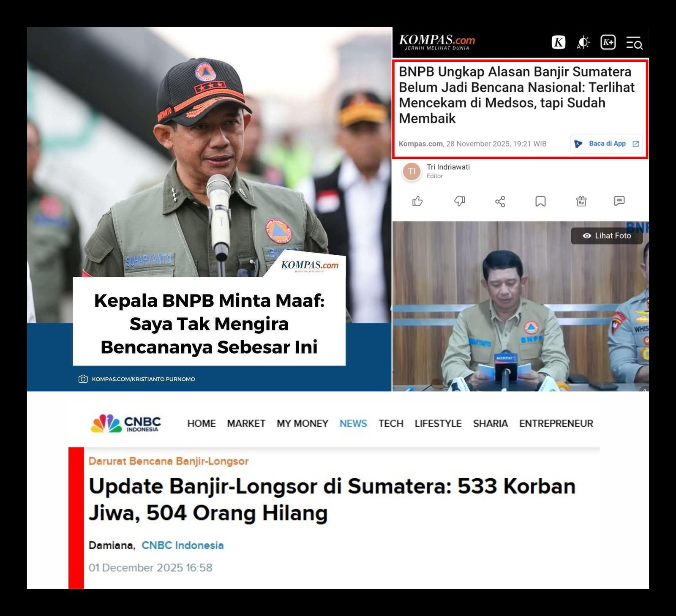
Task: Bookmark the Kompas article
Action: pyautogui.click(x=540, y=202)
